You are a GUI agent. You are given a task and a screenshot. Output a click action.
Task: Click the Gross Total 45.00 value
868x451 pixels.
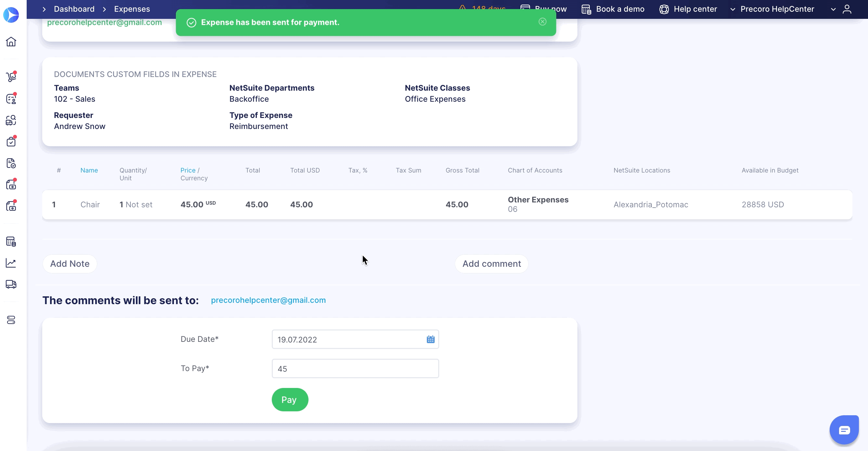[456, 205]
